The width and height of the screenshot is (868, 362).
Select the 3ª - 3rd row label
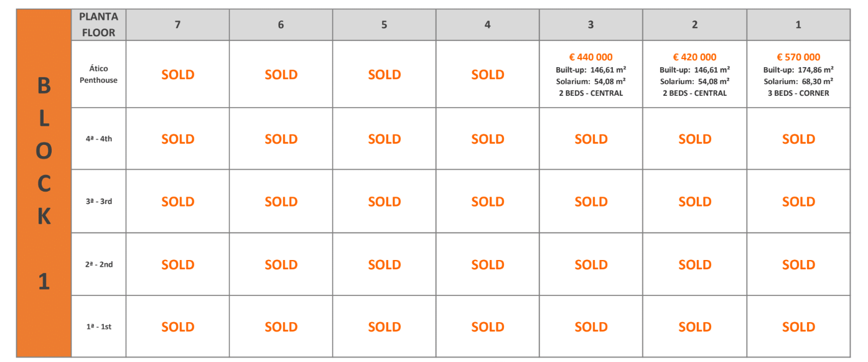(98, 202)
